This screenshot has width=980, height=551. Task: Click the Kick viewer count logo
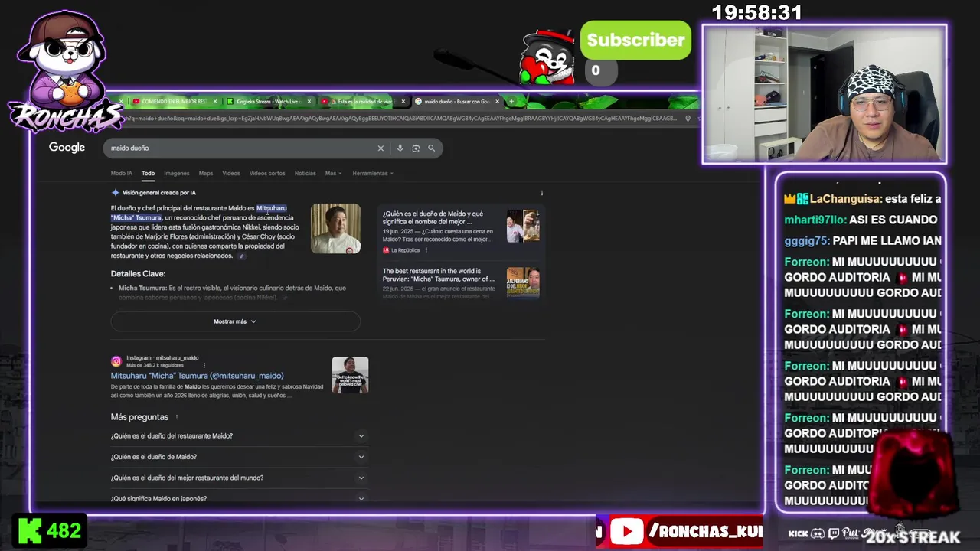coord(30,530)
